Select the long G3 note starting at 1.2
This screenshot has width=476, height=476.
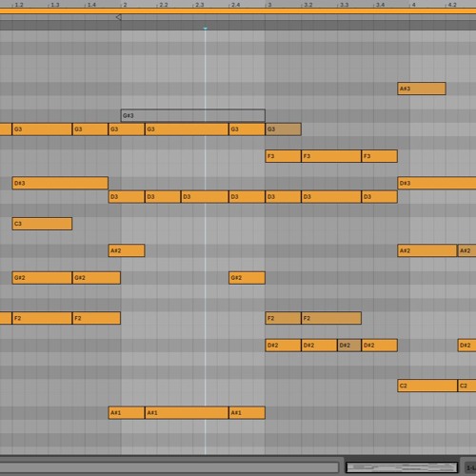(42, 129)
